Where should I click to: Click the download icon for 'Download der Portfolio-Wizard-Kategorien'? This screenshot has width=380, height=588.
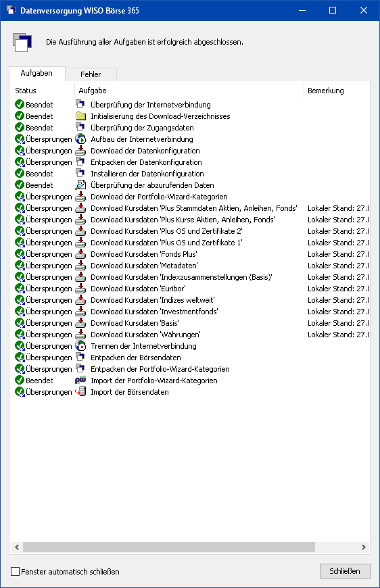80,197
